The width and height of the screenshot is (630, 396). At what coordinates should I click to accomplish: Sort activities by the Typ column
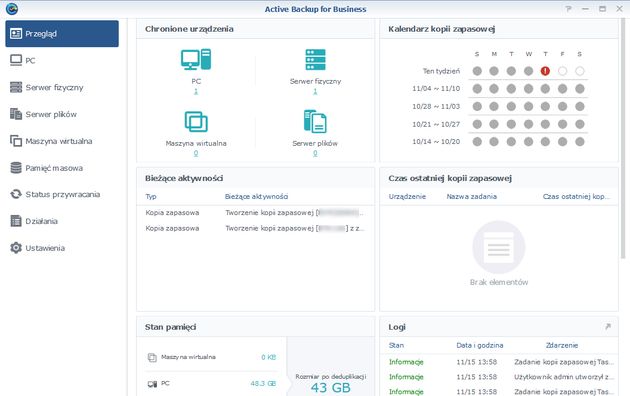(151, 196)
